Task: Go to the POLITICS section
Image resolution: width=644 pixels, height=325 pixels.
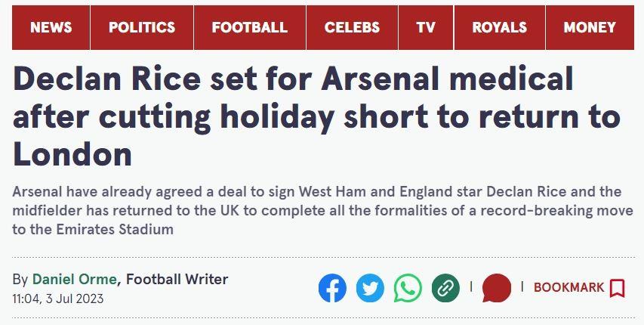Action: pos(142,28)
